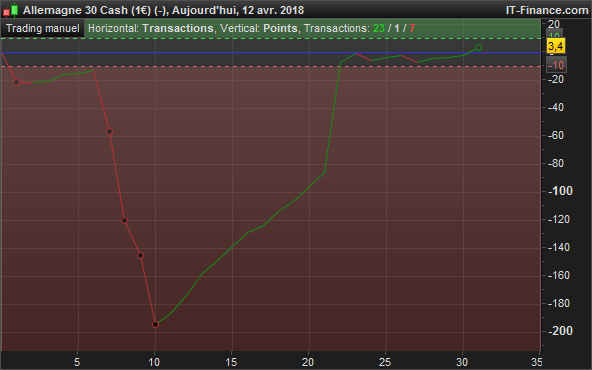592x370 pixels.
Task: Click the 20 label atop the vertical axis
Action: 554,24
